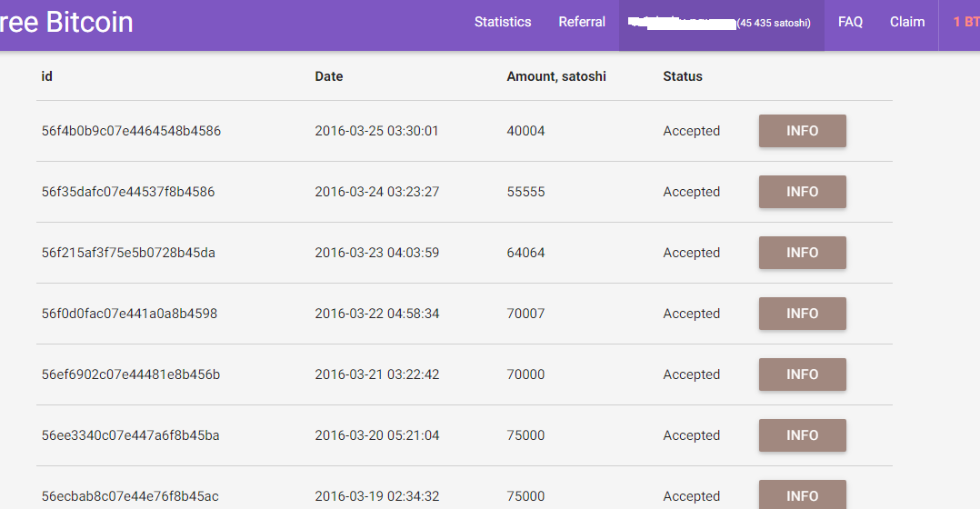Select payout id 56f4b0b9c07e4464548b4586
This screenshot has width=980, height=509.
coord(131,131)
